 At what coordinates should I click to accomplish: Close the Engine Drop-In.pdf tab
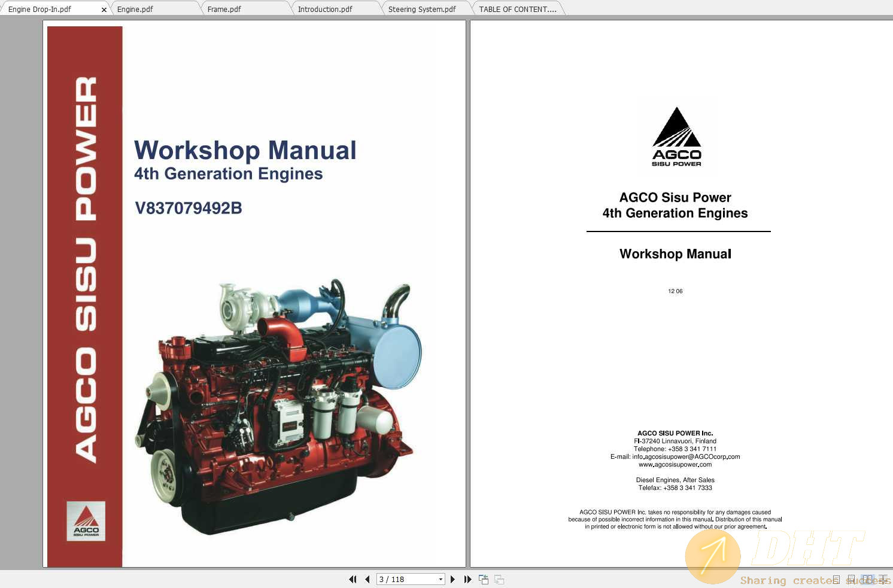coord(104,10)
